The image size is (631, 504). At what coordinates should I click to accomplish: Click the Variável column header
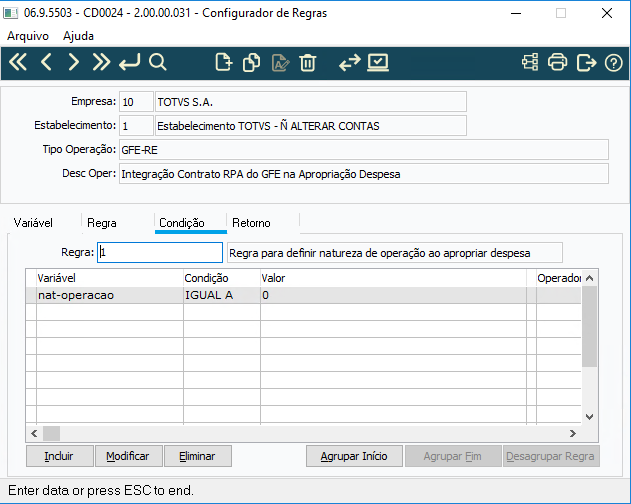[x=110, y=278]
